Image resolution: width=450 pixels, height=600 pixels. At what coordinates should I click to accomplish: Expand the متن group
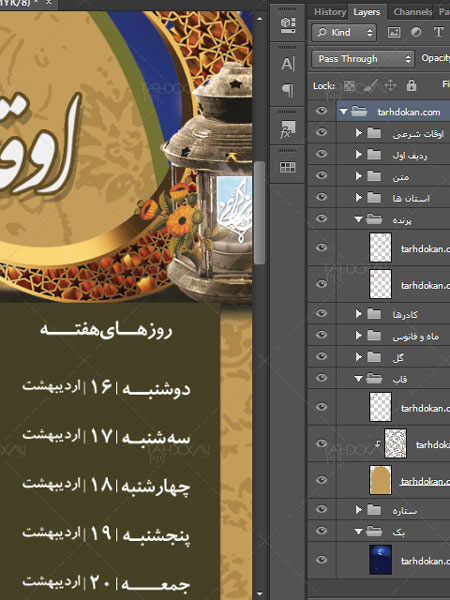point(359,176)
